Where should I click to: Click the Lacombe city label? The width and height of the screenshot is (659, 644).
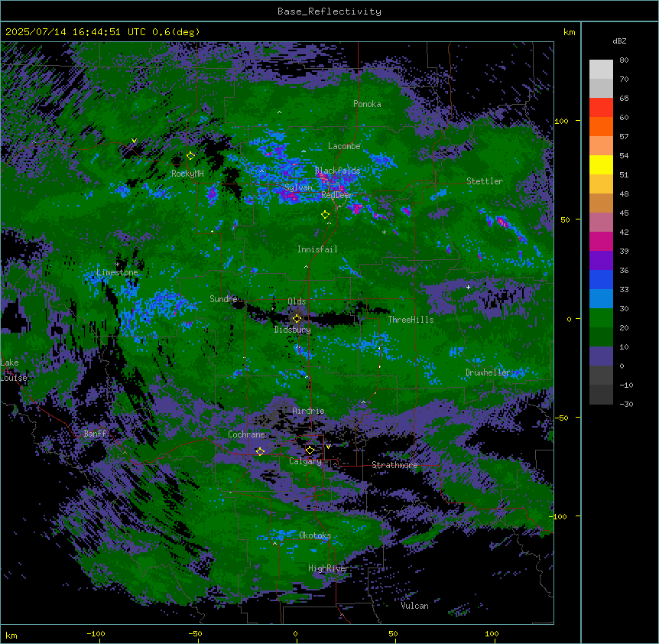click(344, 146)
